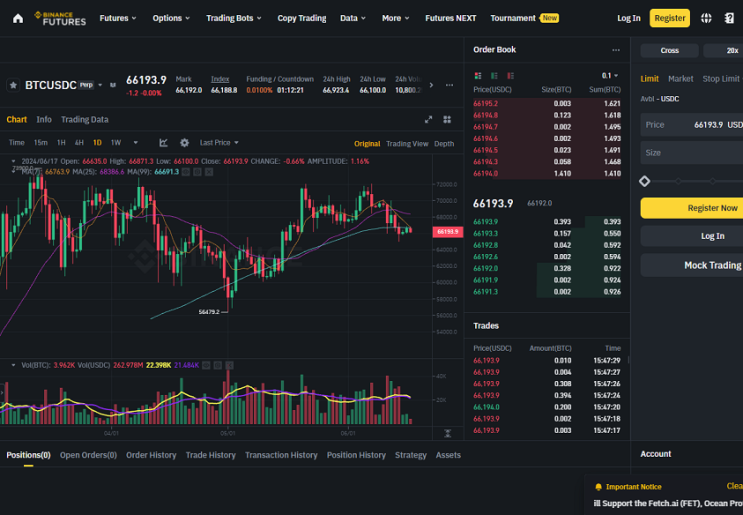Switch to Trade History tab
This screenshot has width=743, height=515.
[x=211, y=455]
